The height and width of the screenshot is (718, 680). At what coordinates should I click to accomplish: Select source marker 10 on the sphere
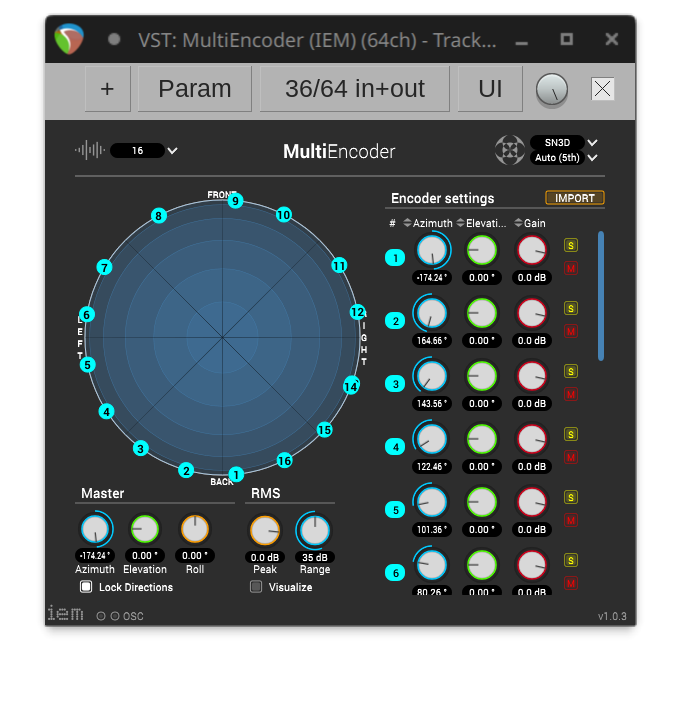point(283,215)
